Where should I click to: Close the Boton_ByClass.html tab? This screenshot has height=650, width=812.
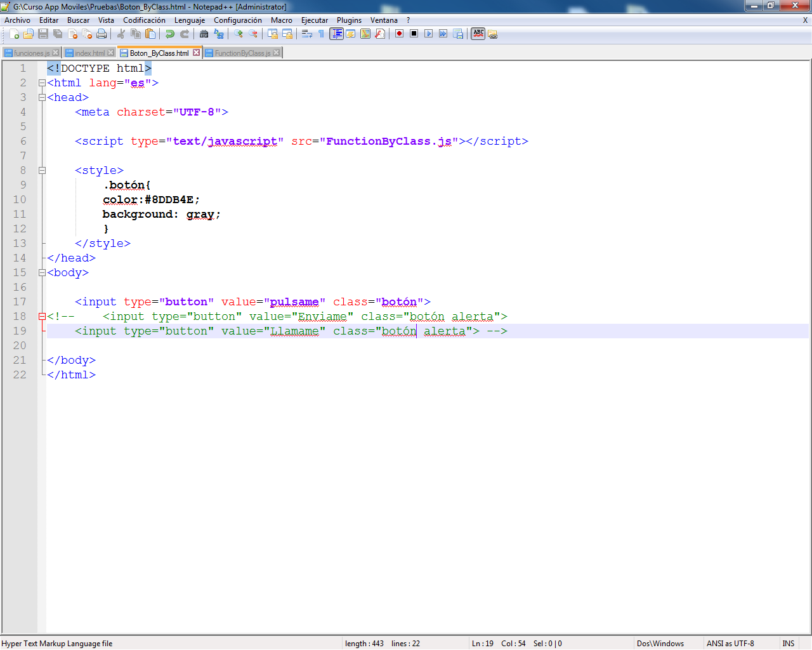tap(196, 53)
